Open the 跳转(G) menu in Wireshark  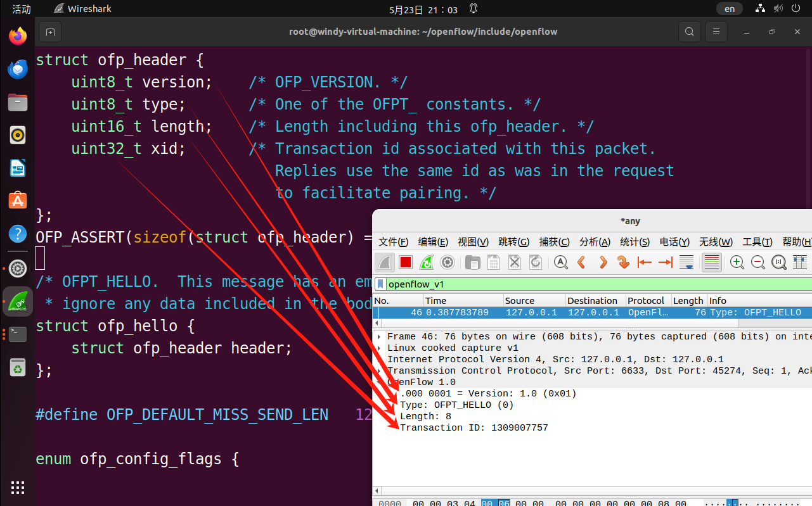[513, 242]
